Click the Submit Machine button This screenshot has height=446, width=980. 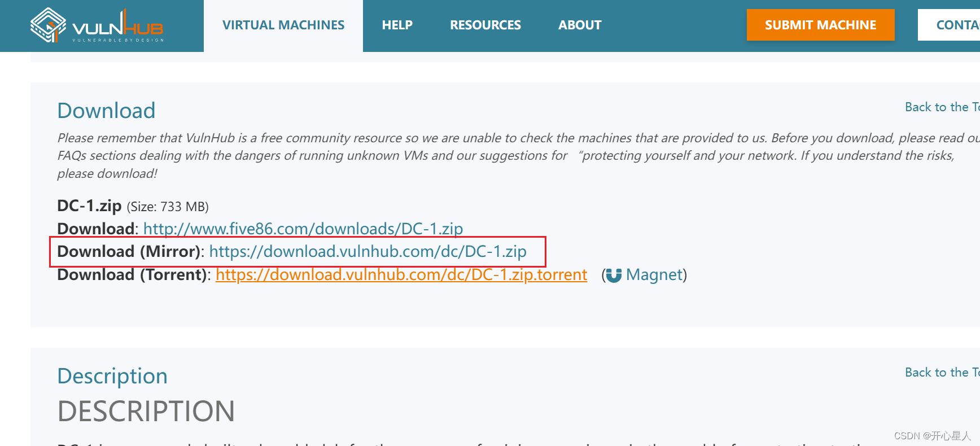coord(821,25)
